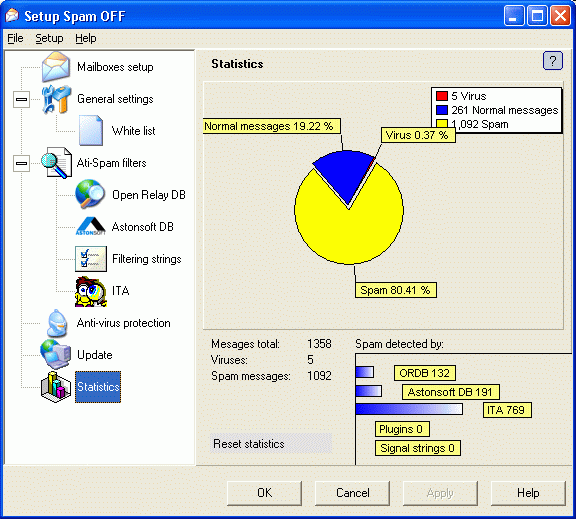
Task: Open the File menu
Action: pyautogui.click(x=15, y=38)
